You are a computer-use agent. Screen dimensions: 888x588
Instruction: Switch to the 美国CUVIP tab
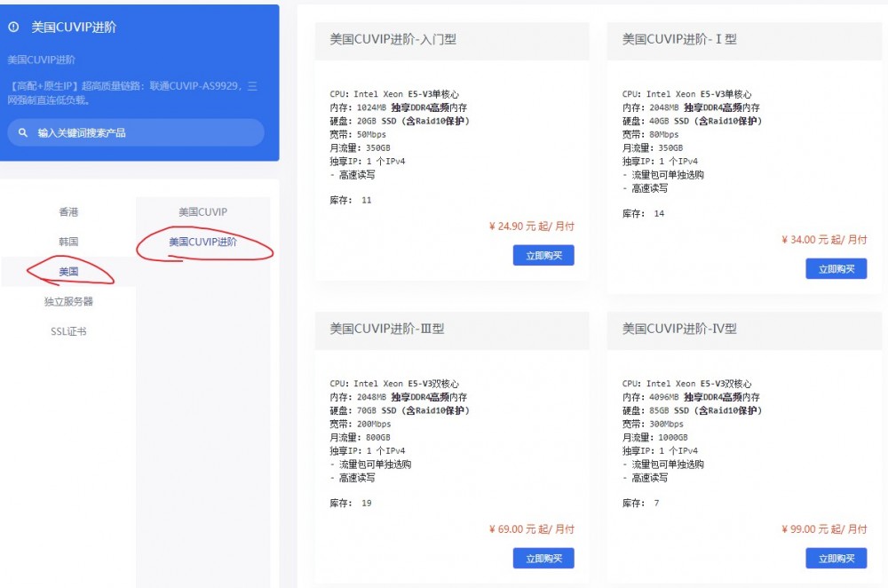pos(202,211)
